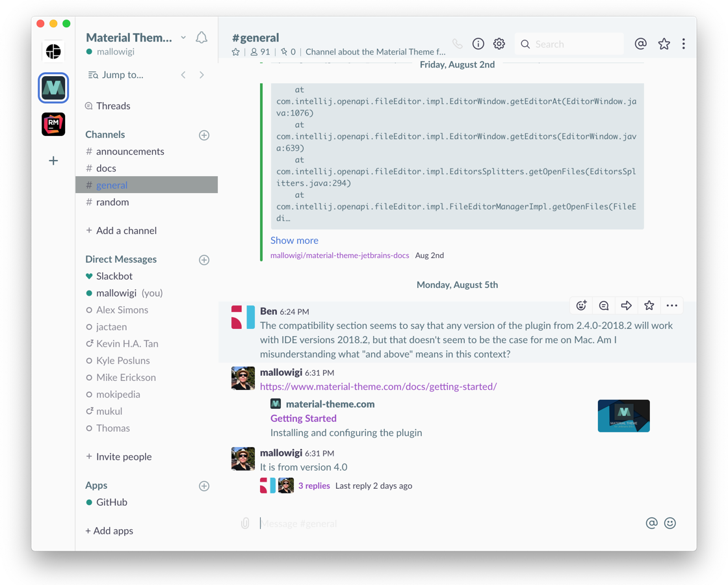Open mukul direct message

(146, 411)
